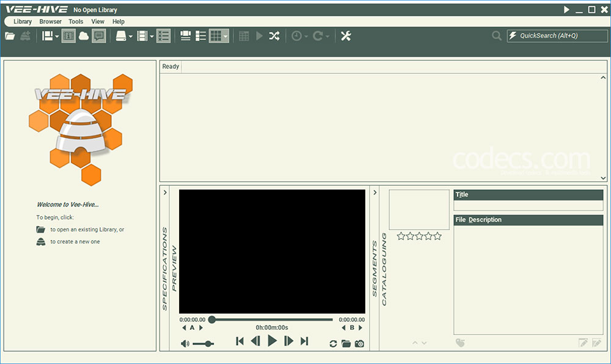Click the clock history icon
This screenshot has height=364, width=611.
(x=297, y=36)
